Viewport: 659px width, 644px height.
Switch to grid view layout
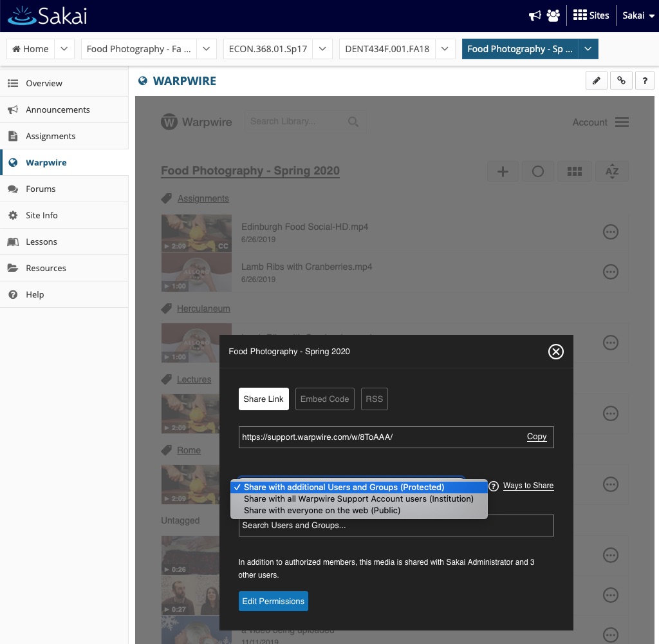click(x=575, y=171)
